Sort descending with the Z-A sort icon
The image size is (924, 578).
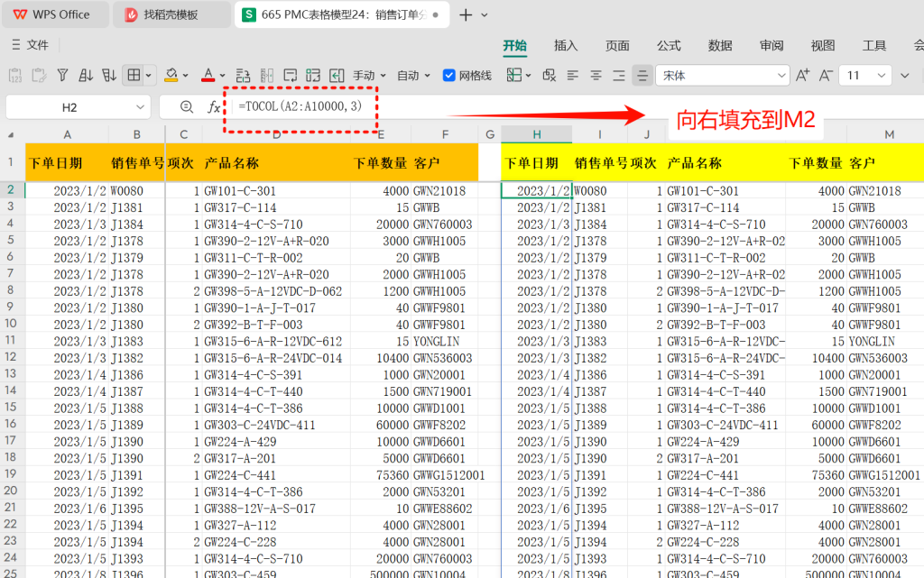[109, 76]
